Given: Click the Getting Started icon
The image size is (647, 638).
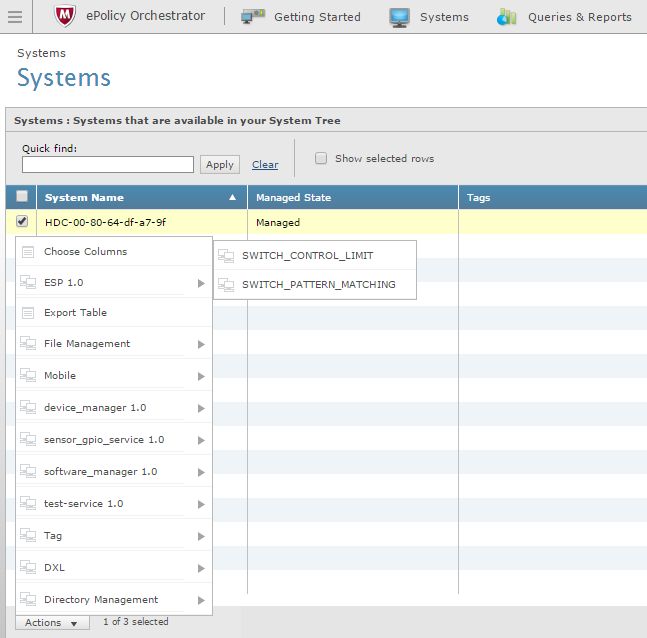Looking at the screenshot, I should point(253,17).
